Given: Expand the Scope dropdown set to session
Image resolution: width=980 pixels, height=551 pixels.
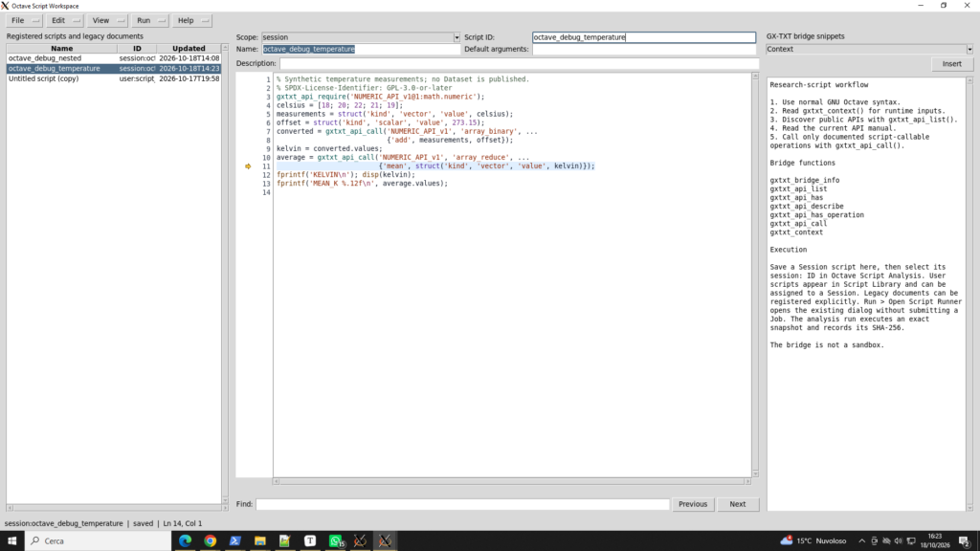Looking at the screenshot, I should pos(457,37).
